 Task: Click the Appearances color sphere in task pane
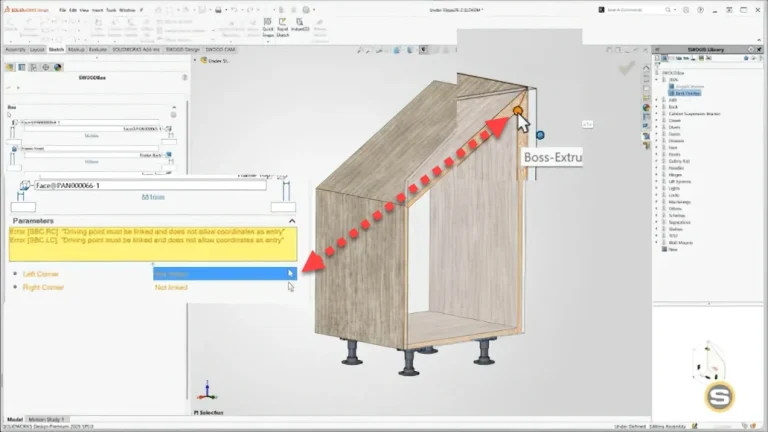pyautogui.click(x=646, y=107)
